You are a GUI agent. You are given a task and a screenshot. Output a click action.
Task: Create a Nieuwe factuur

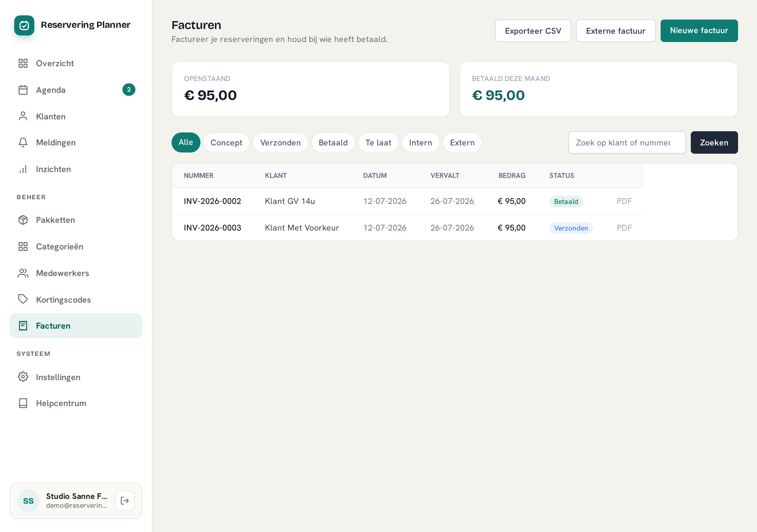(x=699, y=31)
